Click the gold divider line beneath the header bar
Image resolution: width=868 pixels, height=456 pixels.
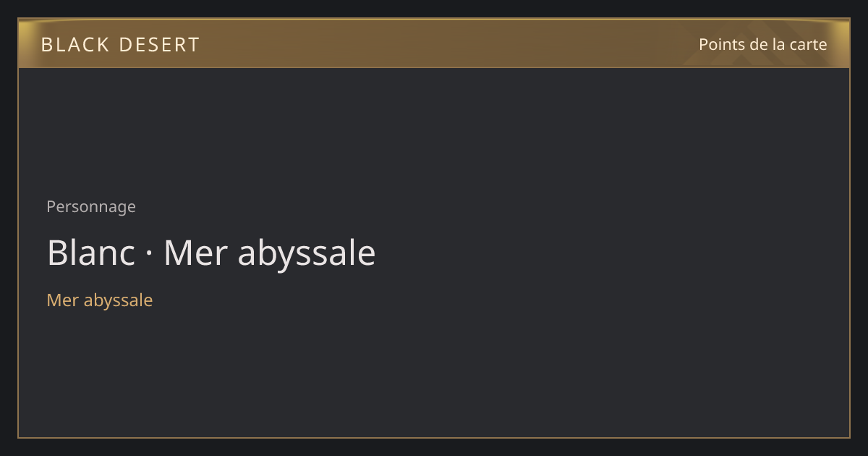point(434,67)
